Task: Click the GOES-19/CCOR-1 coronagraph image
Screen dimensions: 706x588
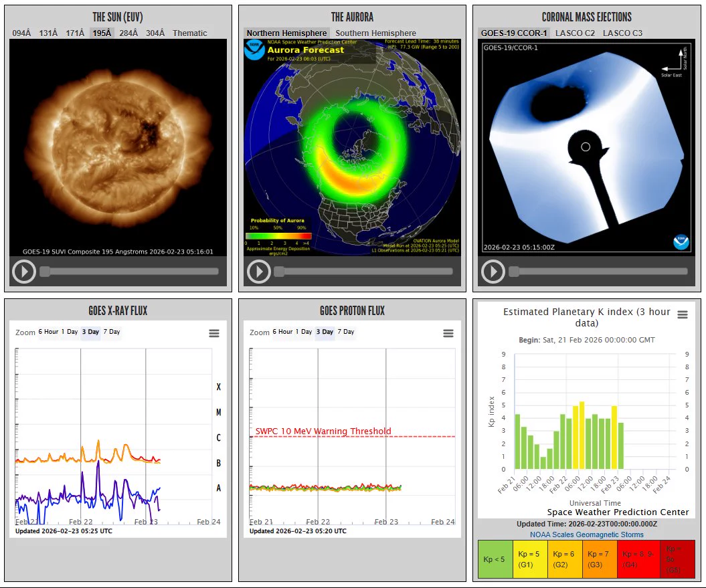Action: [587, 147]
